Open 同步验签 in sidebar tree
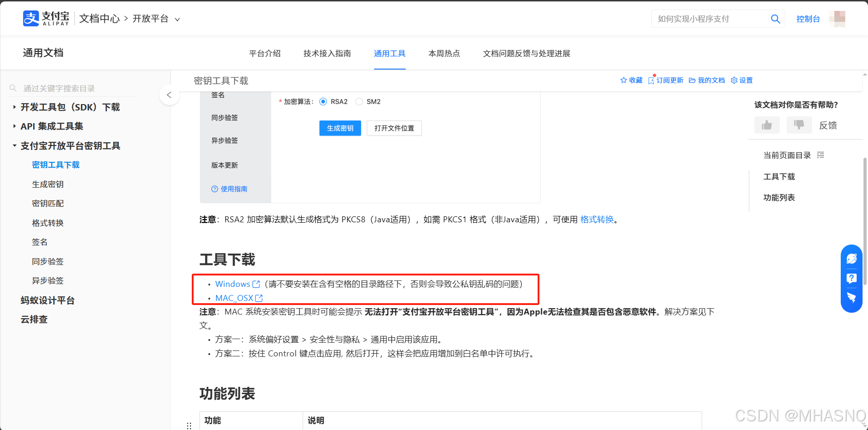868x430 pixels. click(x=48, y=262)
